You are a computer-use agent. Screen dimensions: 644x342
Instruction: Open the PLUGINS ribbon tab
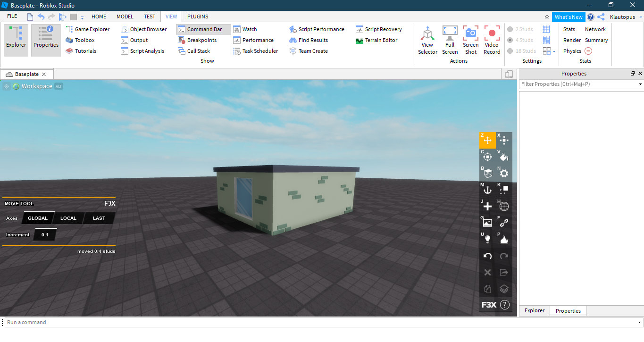point(198,17)
